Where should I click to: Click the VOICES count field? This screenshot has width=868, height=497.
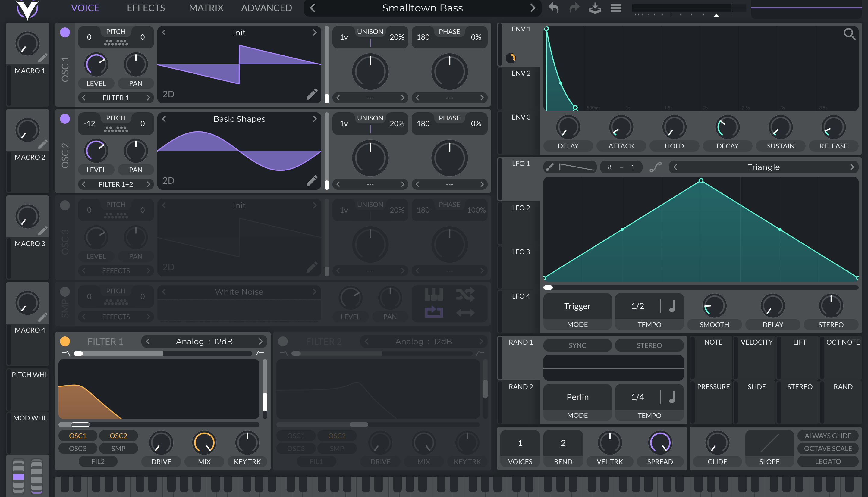click(520, 443)
